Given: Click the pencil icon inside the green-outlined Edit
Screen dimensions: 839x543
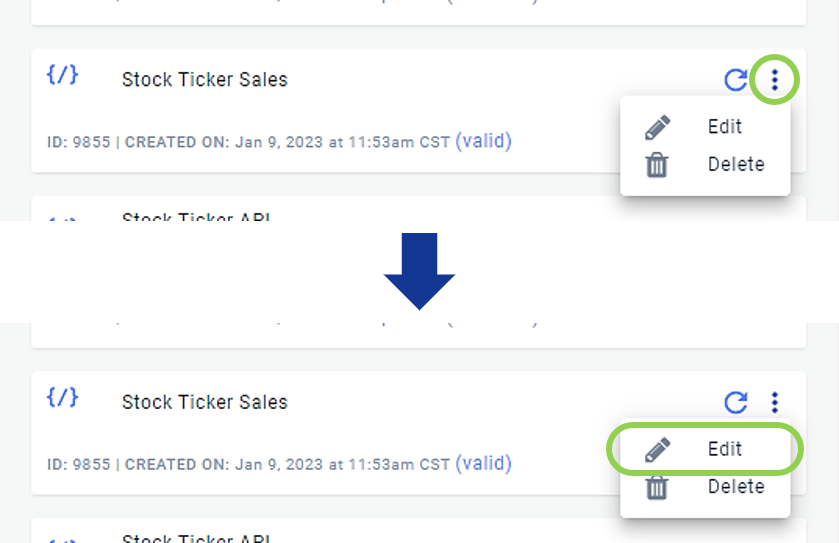Looking at the screenshot, I should point(657,449).
